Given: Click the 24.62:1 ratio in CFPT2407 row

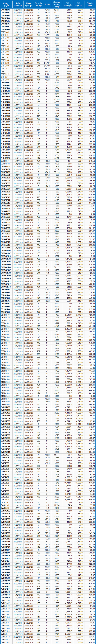Looking at the screenshot, I should [47, 40].
